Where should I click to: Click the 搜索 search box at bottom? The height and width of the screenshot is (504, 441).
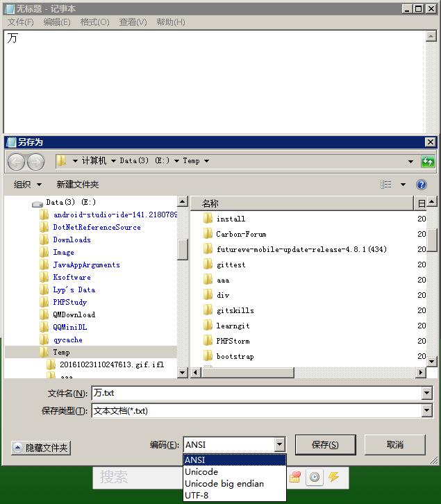coord(138,477)
